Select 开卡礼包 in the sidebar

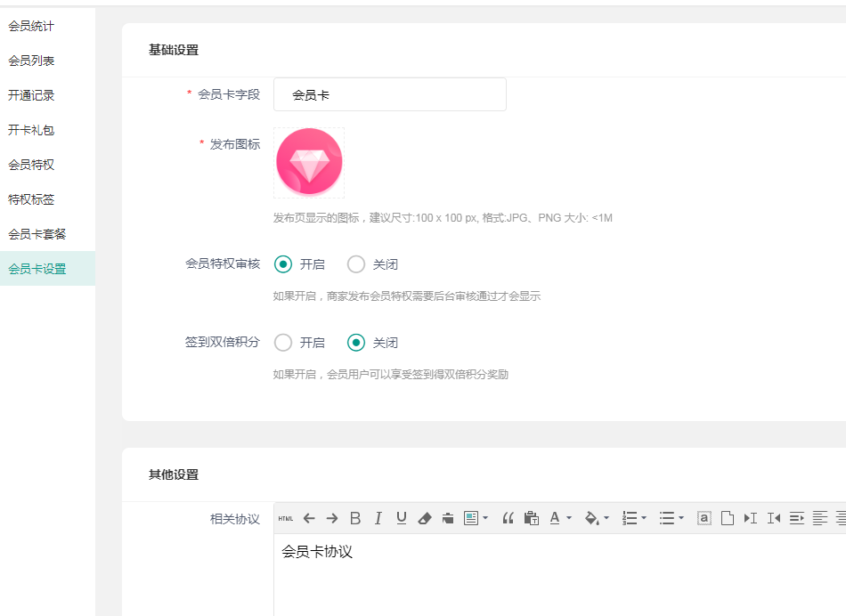coord(31,130)
